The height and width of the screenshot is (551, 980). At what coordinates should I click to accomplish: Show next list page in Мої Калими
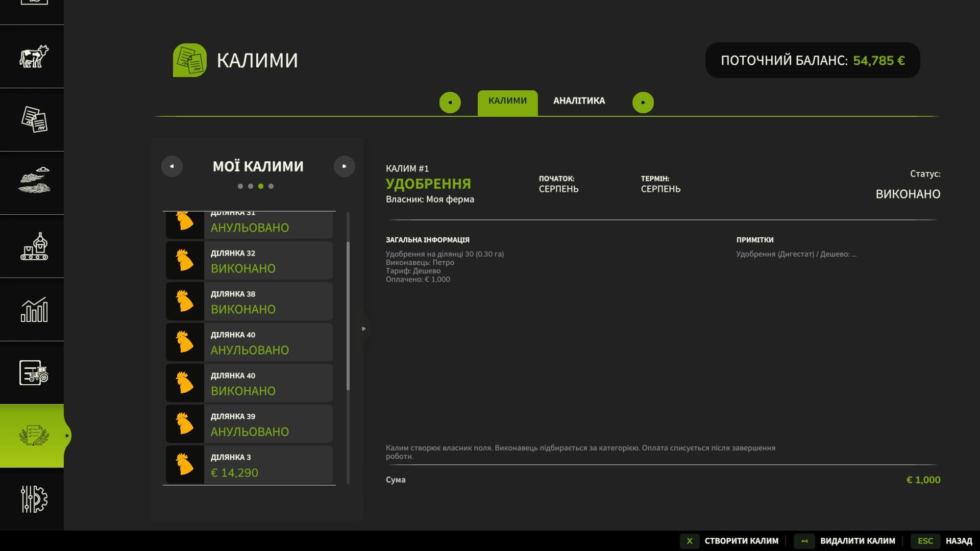coord(345,166)
